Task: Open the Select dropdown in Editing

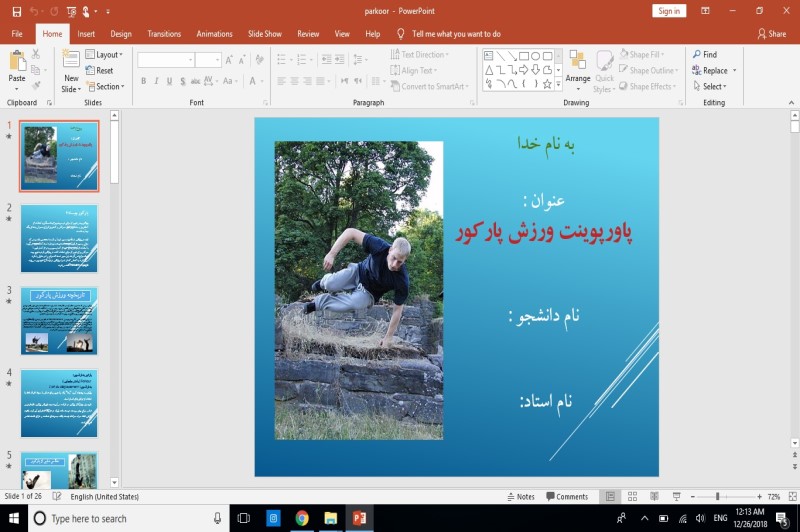Action: coord(715,87)
